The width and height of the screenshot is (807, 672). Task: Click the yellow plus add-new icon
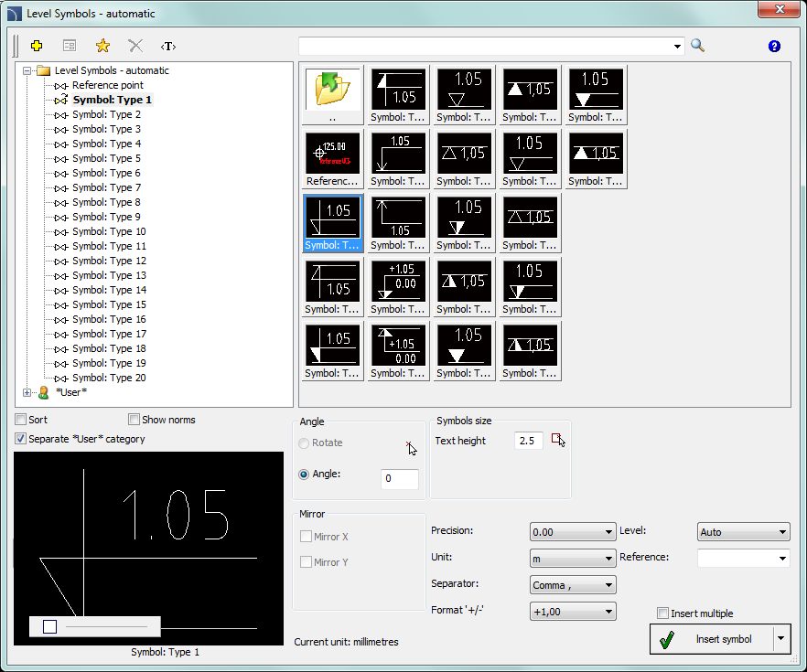[37, 46]
